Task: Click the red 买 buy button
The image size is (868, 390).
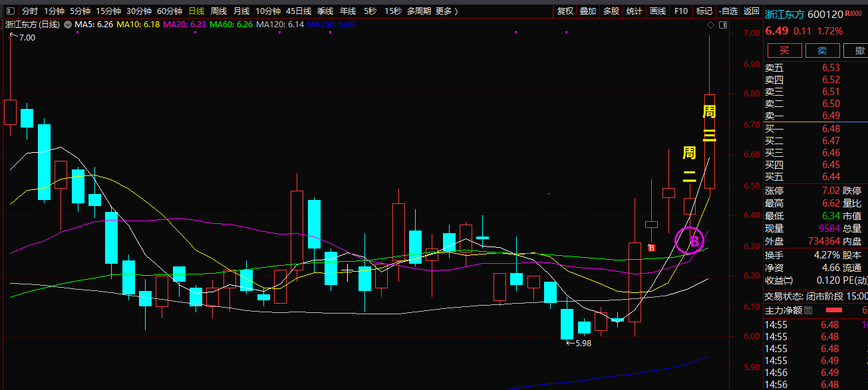Action: 785,50
